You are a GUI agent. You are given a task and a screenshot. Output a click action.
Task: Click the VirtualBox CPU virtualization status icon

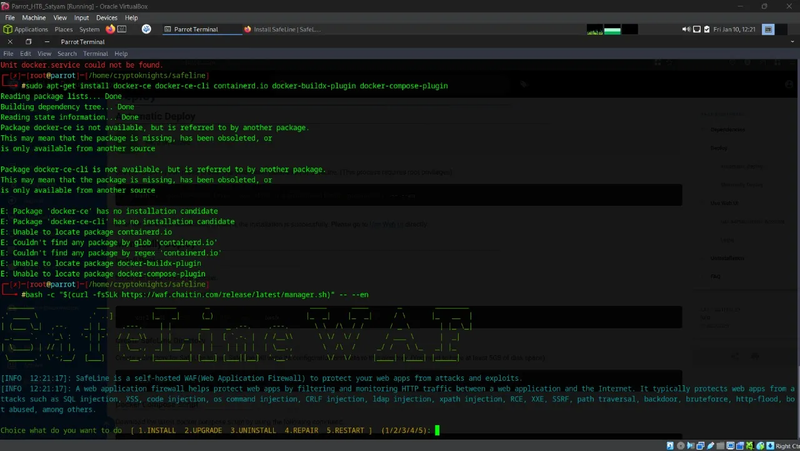[x=750, y=446]
